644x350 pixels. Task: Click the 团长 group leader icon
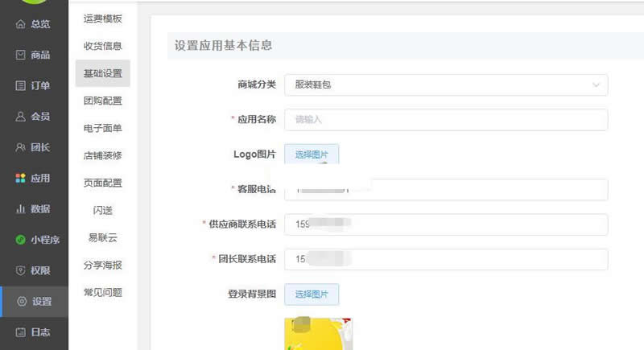(21, 147)
